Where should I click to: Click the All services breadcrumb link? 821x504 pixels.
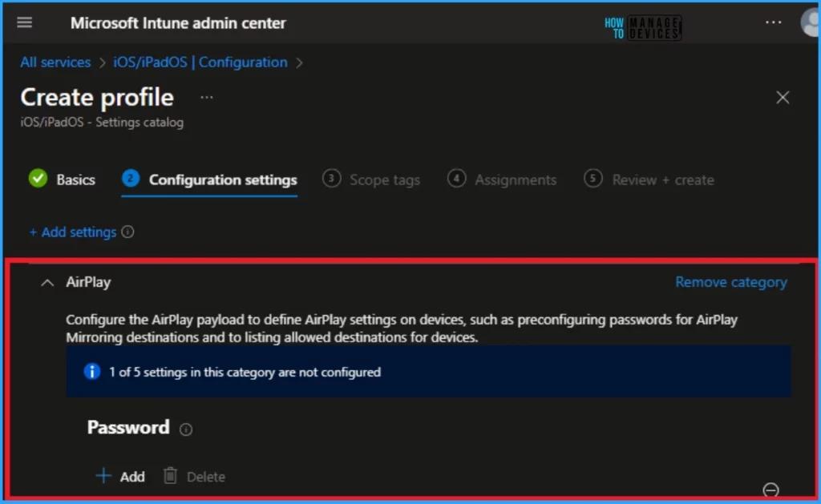[x=55, y=62]
